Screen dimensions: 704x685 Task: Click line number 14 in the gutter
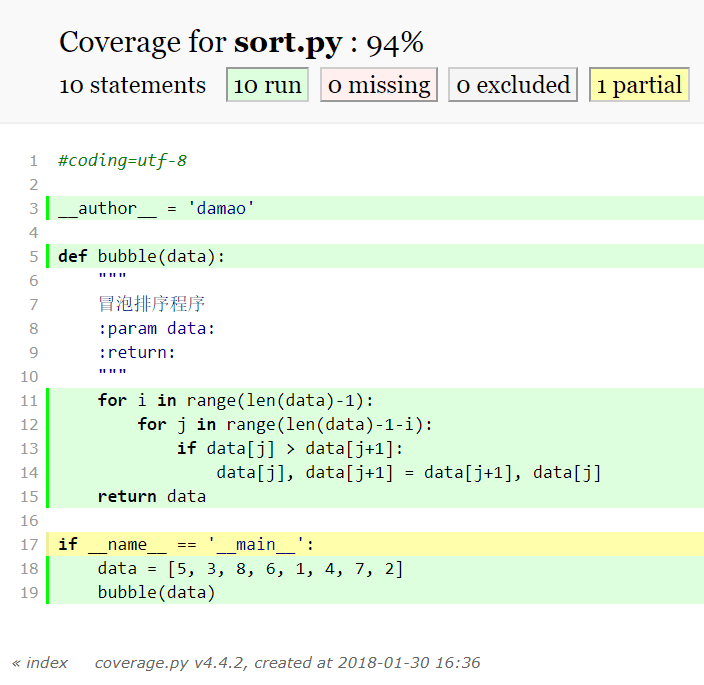29,472
